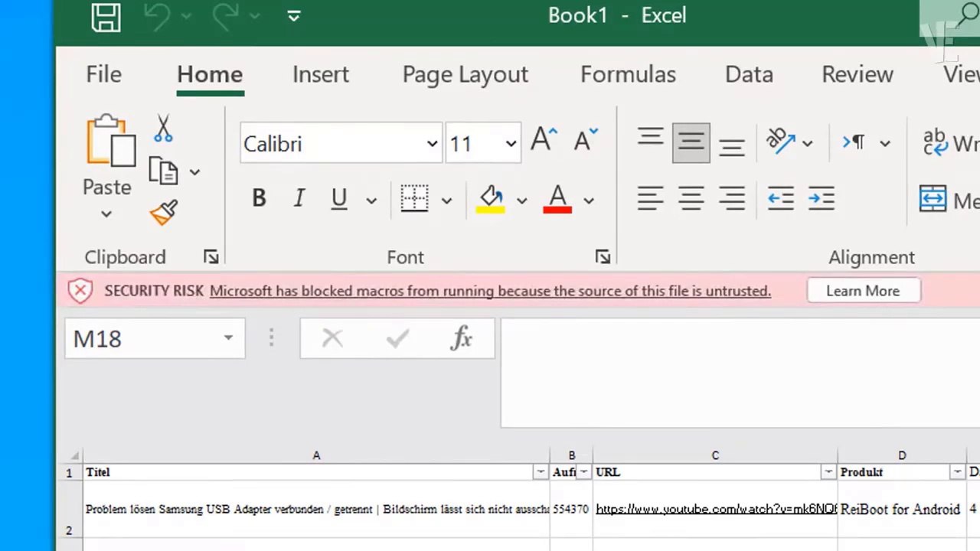Open the Customize Quick Access Toolbar dropdown
980x551 pixels.
click(x=294, y=16)
